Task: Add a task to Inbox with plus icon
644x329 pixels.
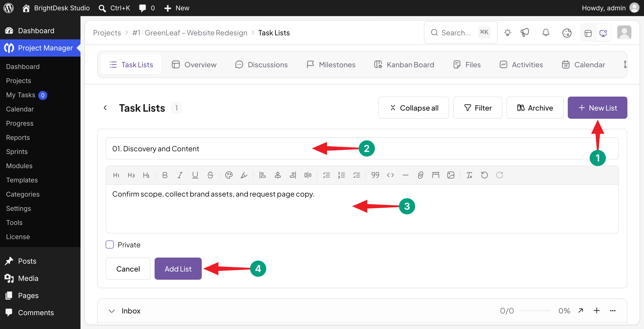Action: point(596,311)
